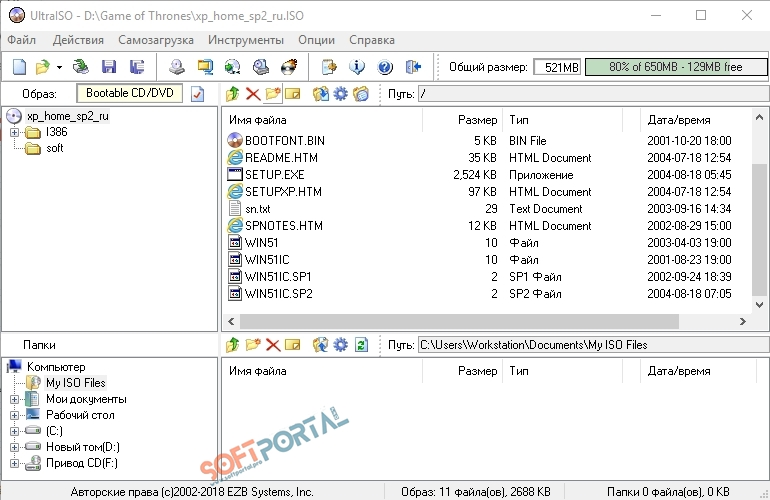This screenshot has height=500, width=770.
Task: Click the view icon right of image pane gear
Action: pos(361,94)
